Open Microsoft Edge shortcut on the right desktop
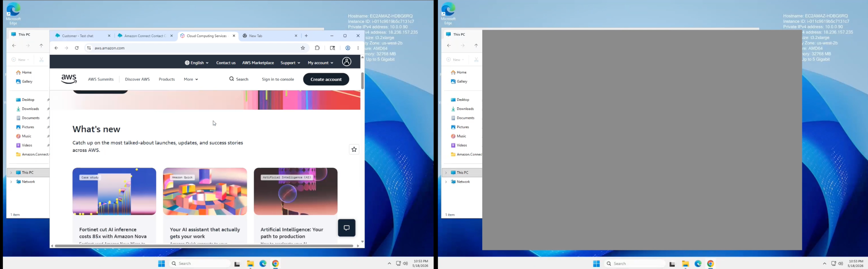868x269 pixels. (x=448, y=14)
